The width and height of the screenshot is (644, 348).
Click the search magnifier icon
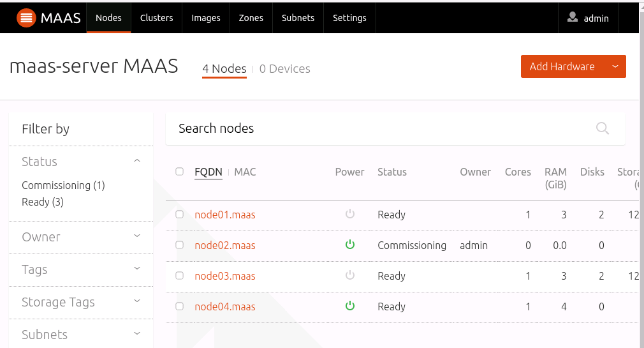pos(602,128)
